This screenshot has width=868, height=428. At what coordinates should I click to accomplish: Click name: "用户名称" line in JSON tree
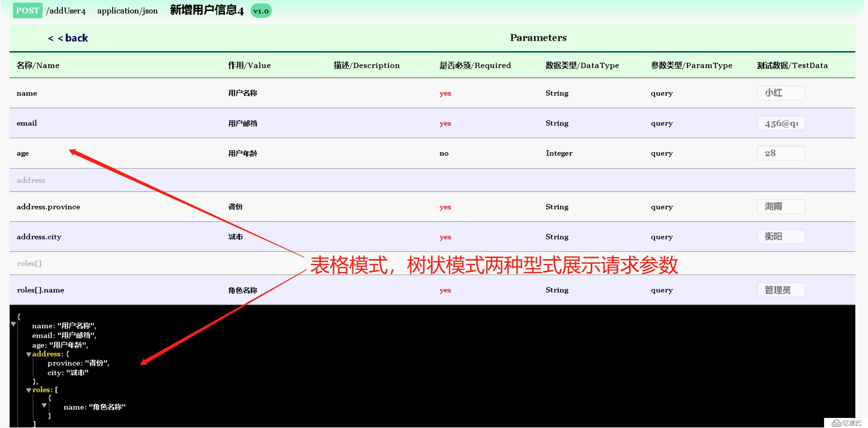click(x=64, y=326)
